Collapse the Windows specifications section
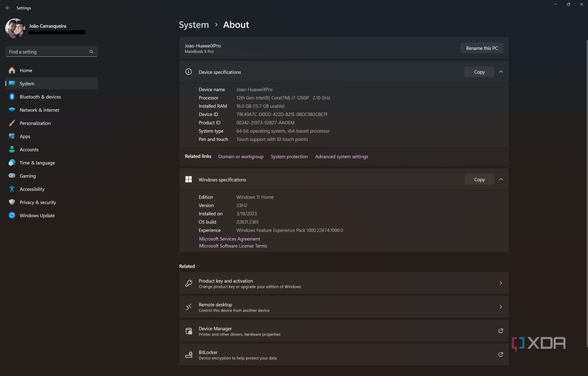This screenshot has width=588, height=376. (x=500, y=179)
